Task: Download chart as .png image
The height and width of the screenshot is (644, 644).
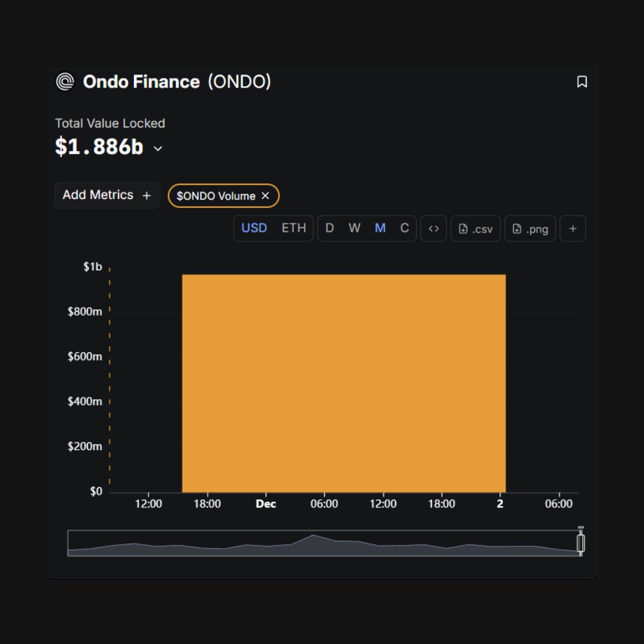Action: pyautogui.click(x=530, y=229)
